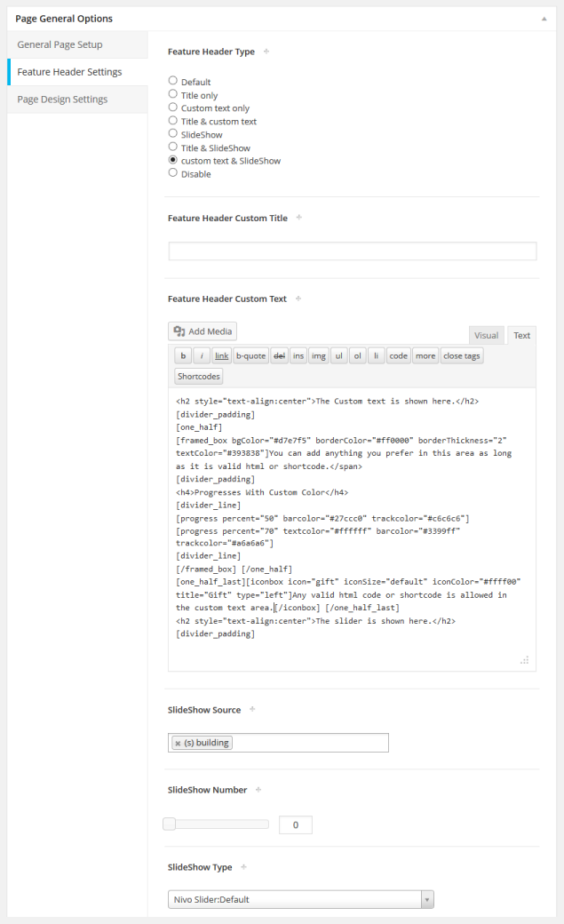Image resolution: width=564 pixels, height=924 pixels.
Task: Click the plus icon next to SlideShow Number
Action: point(258,789)
